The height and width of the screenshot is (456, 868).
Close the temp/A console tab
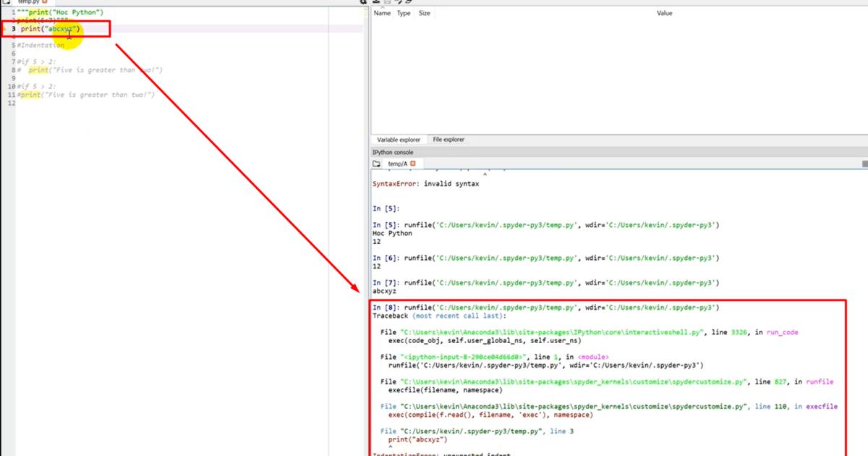413,164
